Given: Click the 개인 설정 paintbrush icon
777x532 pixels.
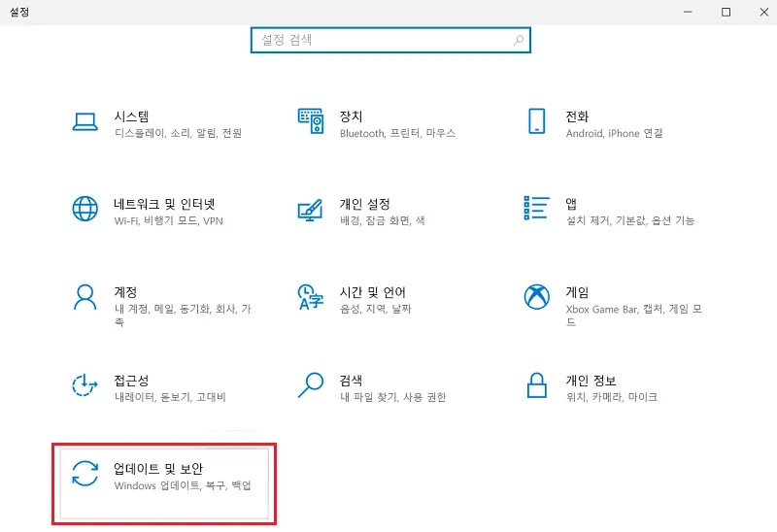Looking at the screenshot, I should (310, 210).
